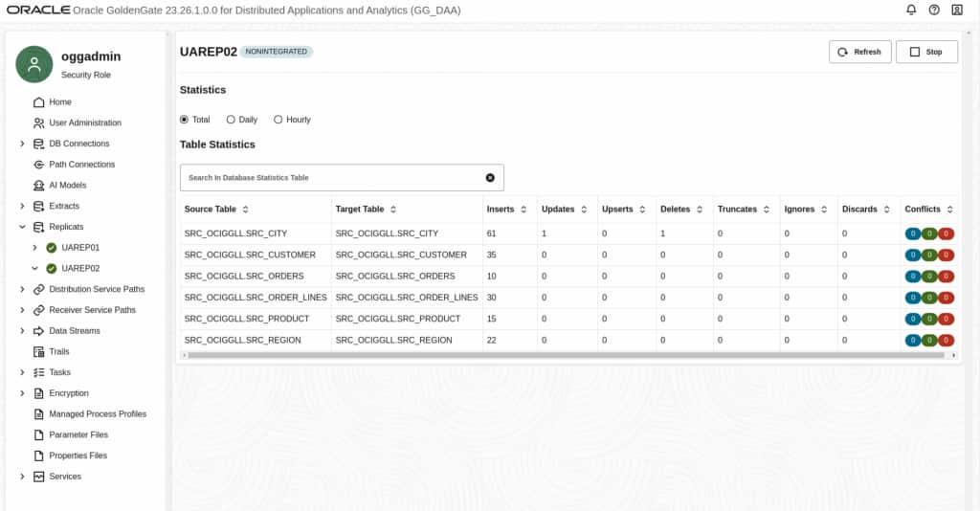Image resolution: width=980 pixels, height=511 pixels.
Task: Click the Properties Files icon
Action: click(x=38, y=456)
